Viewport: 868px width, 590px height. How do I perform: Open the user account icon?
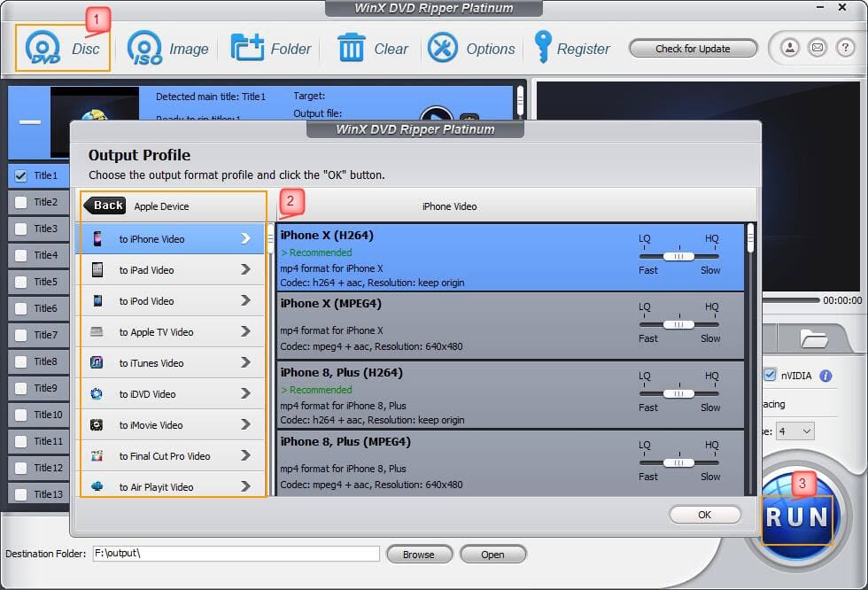(x=790, y=48)
